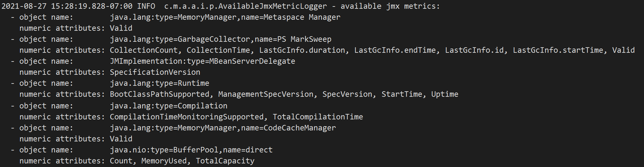Click the BootClassPathSupported attribute
The height and width of the screenshot is (167, 644).
[160, 94]
